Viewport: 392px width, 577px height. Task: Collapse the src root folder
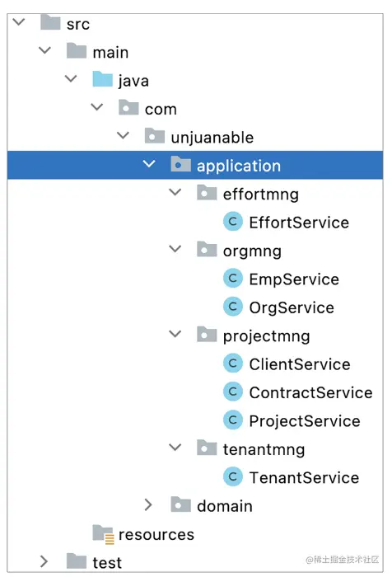click(19, 22)
